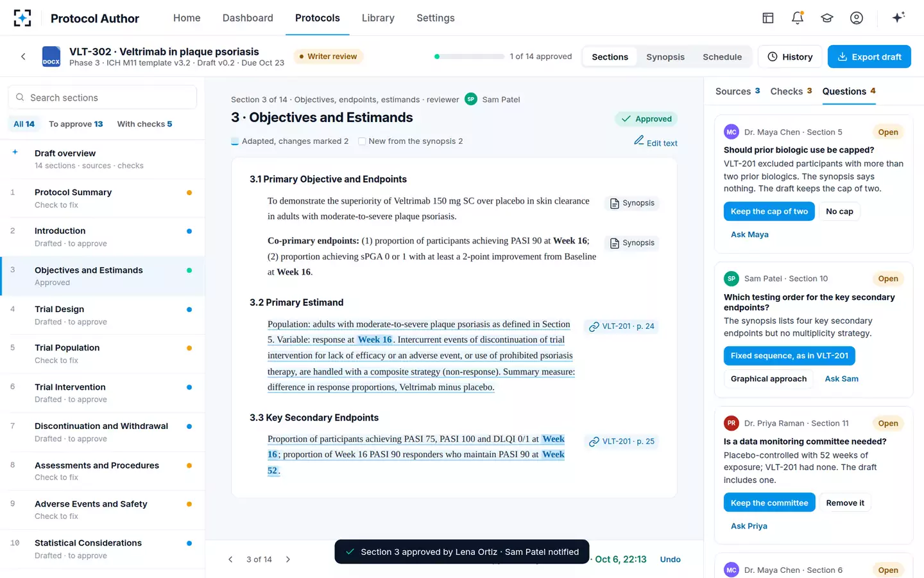Undo the section approval

pos(671,559)
